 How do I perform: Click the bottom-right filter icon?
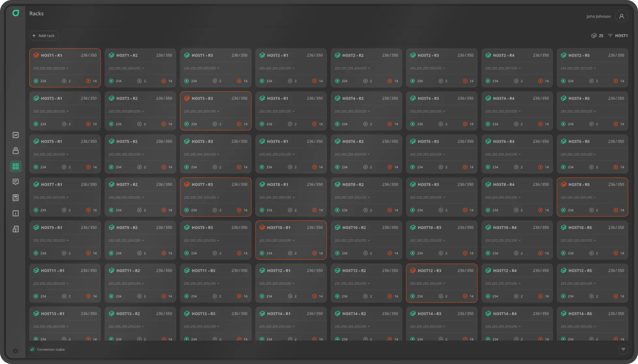[x=623, y=349]
